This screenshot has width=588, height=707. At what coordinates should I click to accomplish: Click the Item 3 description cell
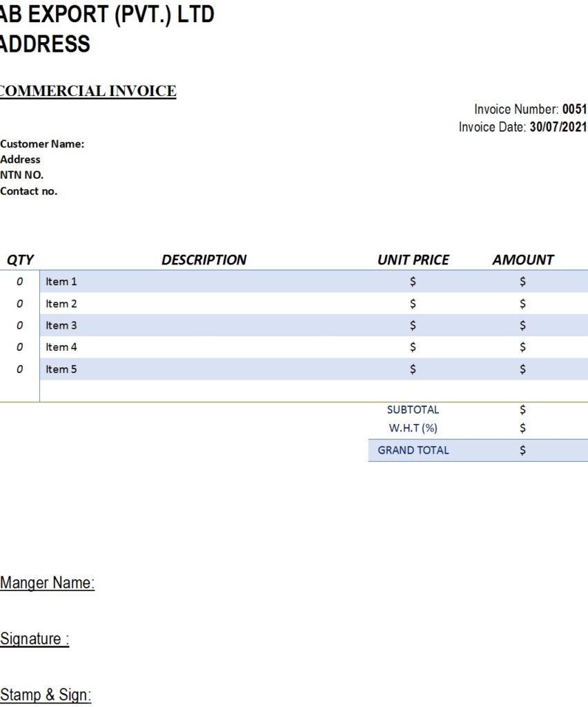(204, 325)
